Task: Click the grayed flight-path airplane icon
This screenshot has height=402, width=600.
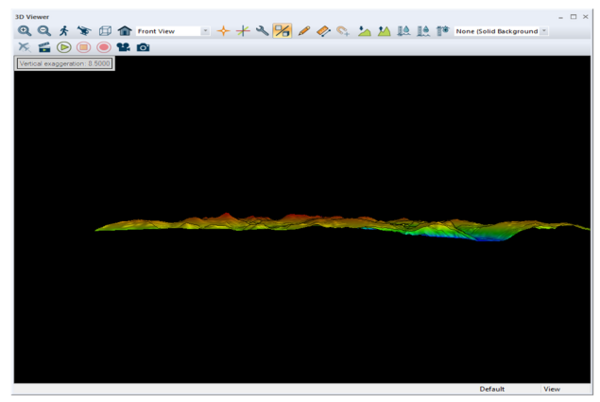Action: click(24, 47)
